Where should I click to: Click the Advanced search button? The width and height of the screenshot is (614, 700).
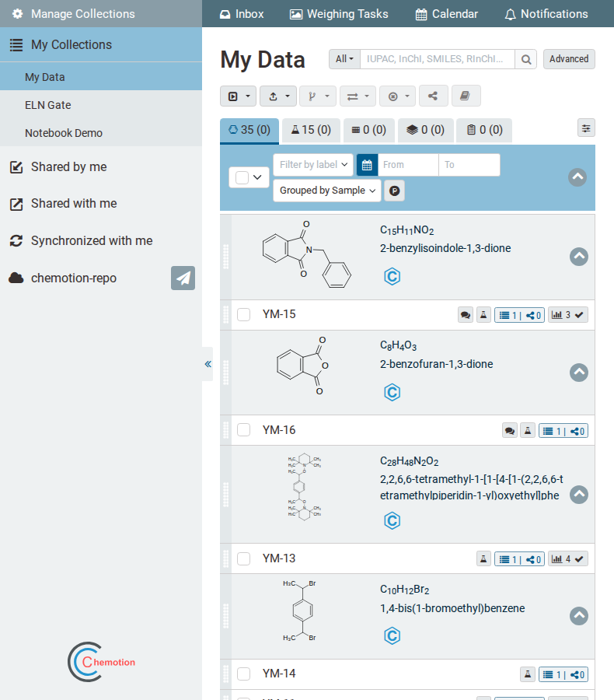pos(569,59)
